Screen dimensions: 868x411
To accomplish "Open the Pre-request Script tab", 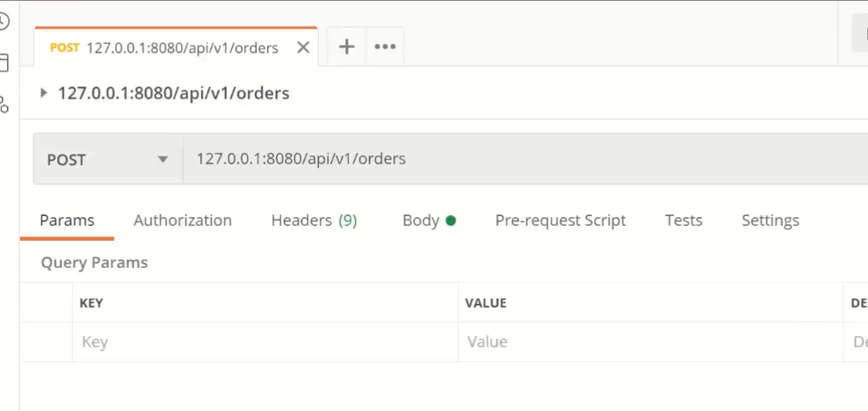I will click(x=561, y=220).
